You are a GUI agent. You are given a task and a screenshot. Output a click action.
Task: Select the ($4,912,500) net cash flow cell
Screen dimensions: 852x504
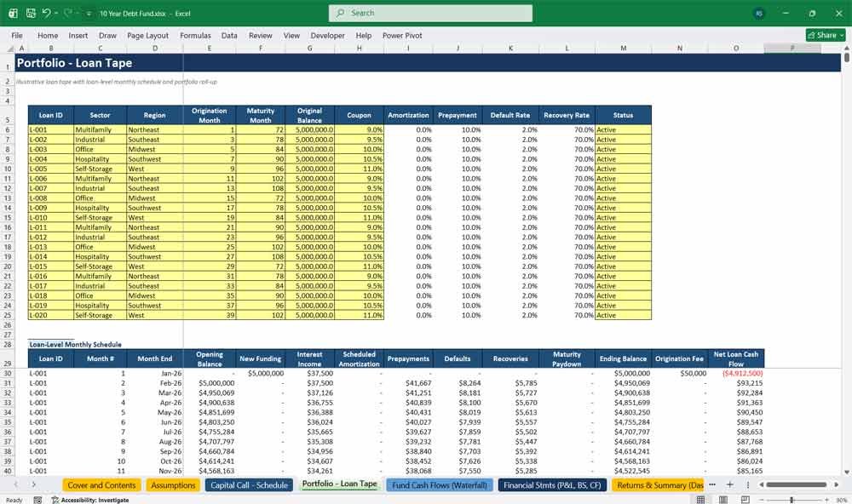736,373
